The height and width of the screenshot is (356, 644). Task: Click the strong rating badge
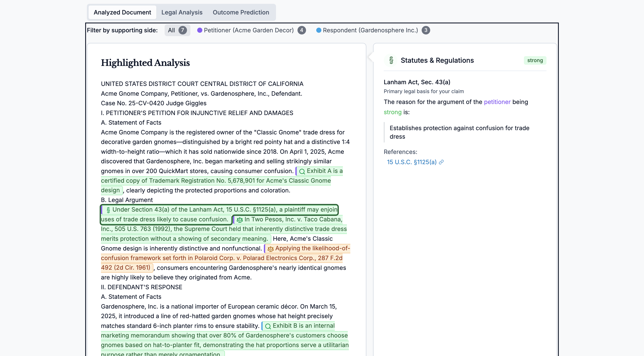tap(535, 60)
